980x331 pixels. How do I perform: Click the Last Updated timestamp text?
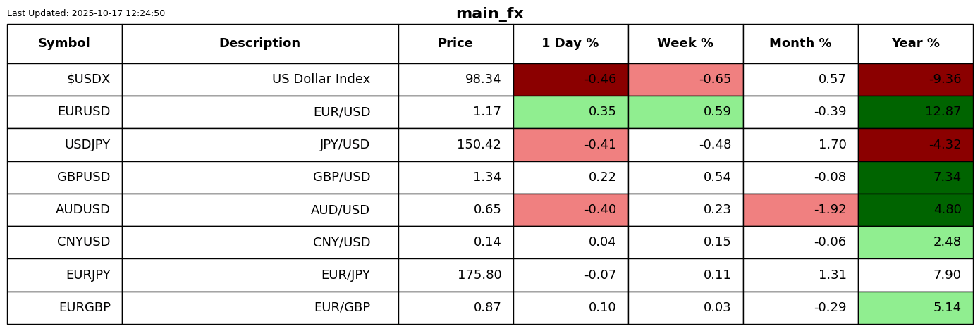click(x=86, y=13)
